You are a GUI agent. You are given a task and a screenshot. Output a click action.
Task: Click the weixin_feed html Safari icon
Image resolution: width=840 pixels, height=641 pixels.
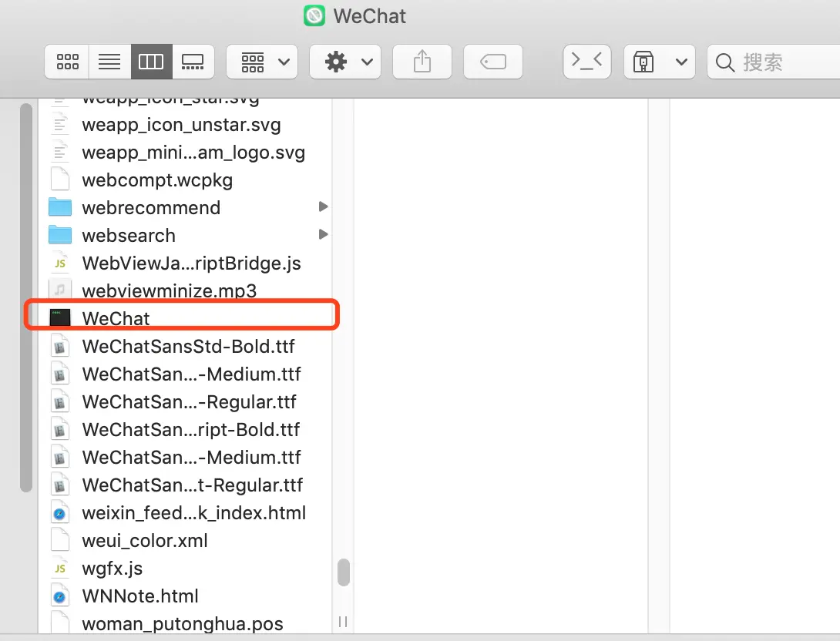click(60, 513)
